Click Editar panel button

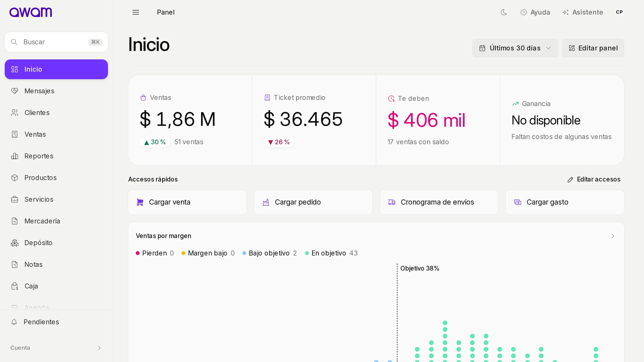click(x=593, y=48)
